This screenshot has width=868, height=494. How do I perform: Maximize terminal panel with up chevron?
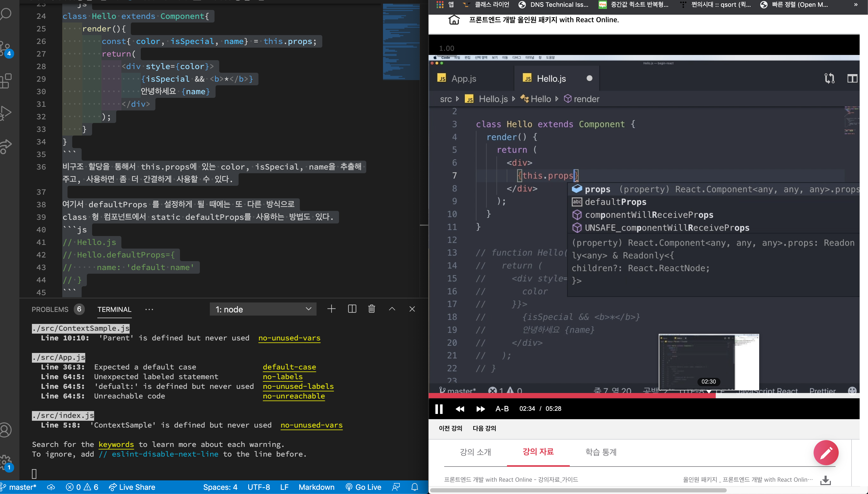(x=392, y=309)
